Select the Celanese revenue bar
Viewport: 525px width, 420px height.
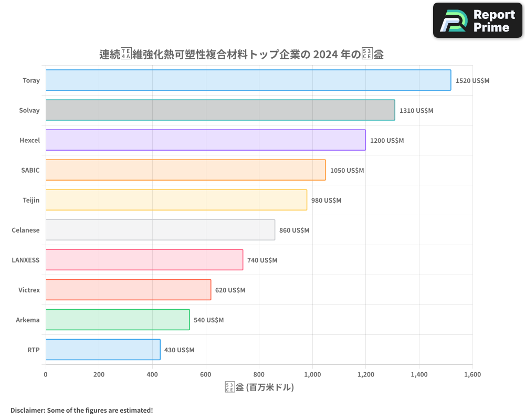(160, 230)
